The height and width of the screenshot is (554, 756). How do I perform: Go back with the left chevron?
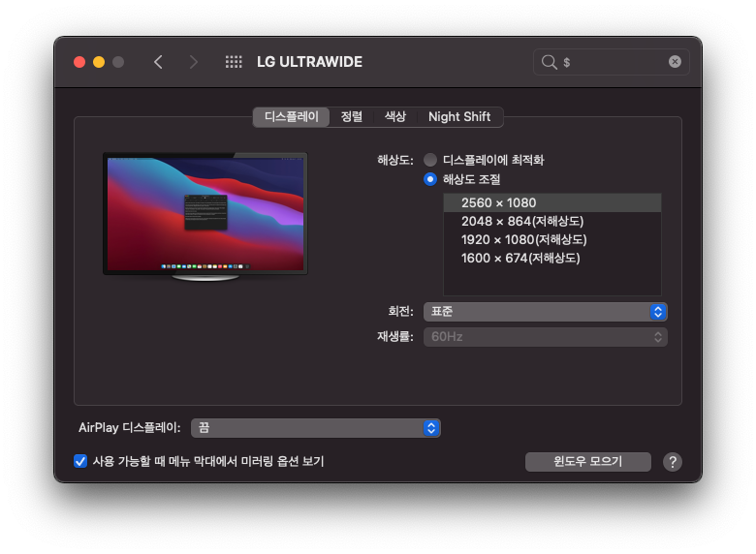(x=158, y=62)
